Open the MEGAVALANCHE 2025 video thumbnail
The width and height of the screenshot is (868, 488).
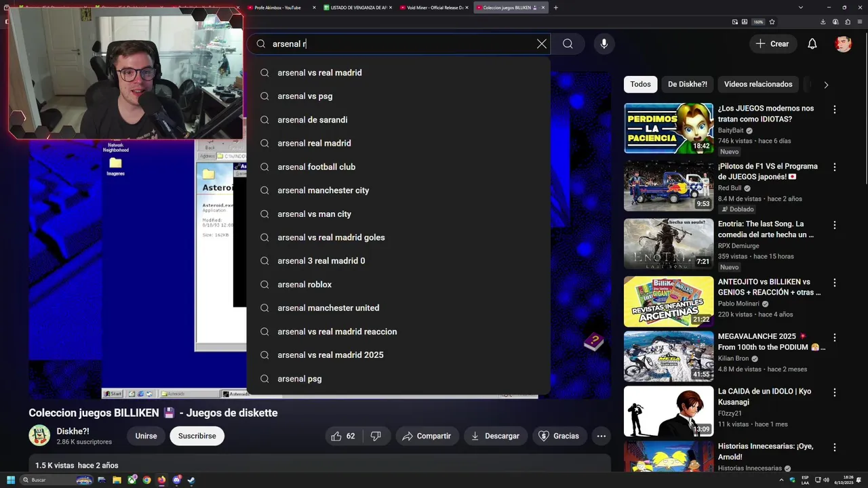[669, 357]
